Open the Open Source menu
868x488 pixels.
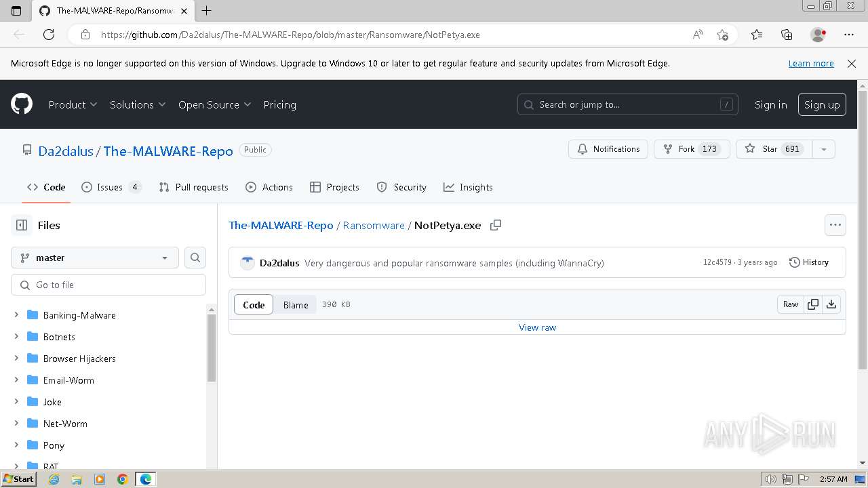click(214, 104)
